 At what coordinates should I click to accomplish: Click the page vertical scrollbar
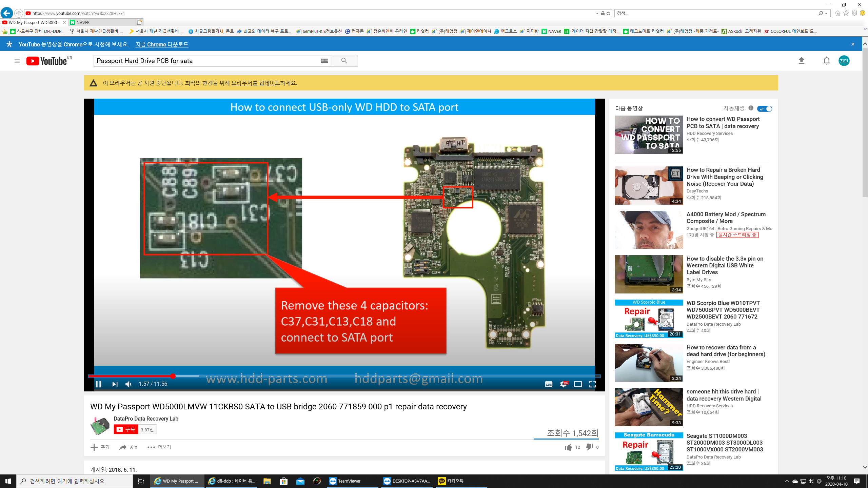(x=865, y=122)
